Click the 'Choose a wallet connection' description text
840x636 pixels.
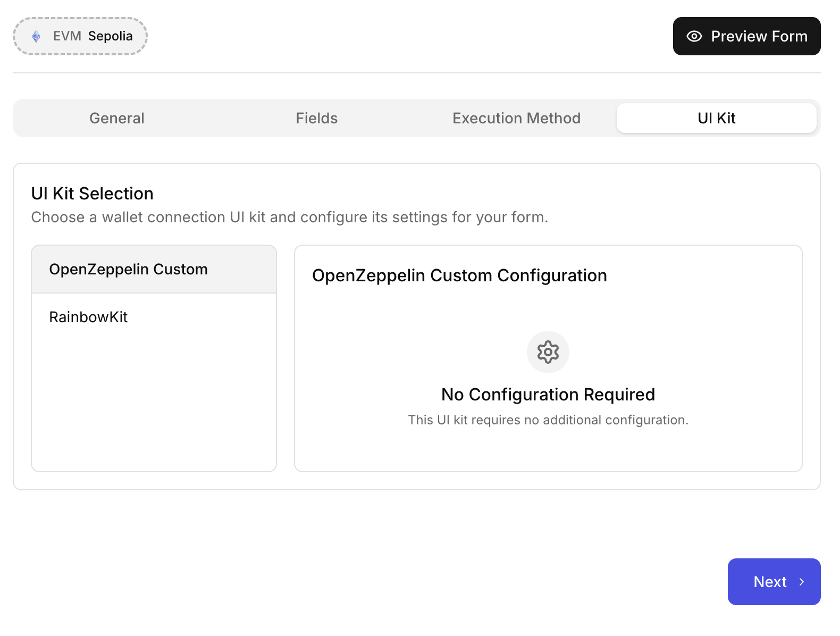click(x=289, y=217)
